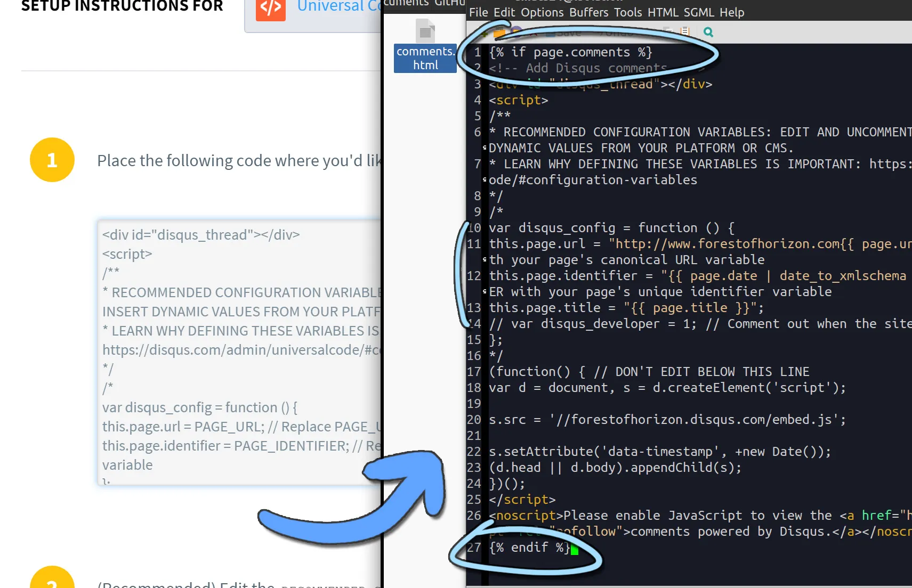The height and width of the screenshot is (588, 912).
Task: Click the "s.setAttribute('data-timestamp'" line
Action: pyautogui.click(x=660, y=452)
